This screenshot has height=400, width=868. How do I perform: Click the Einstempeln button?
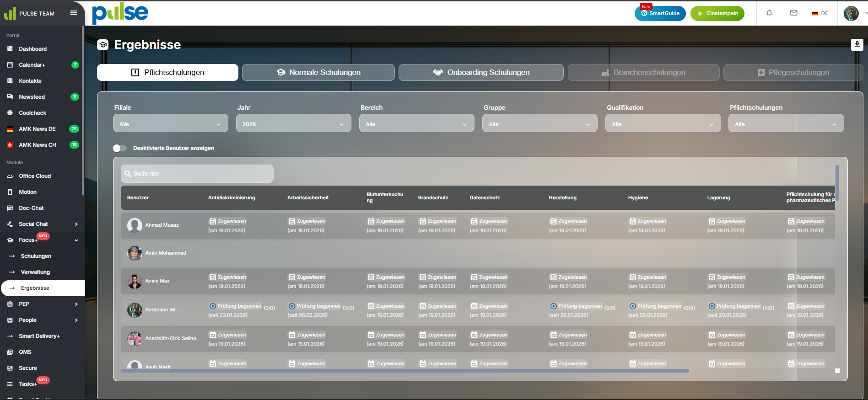click(717, 13)
